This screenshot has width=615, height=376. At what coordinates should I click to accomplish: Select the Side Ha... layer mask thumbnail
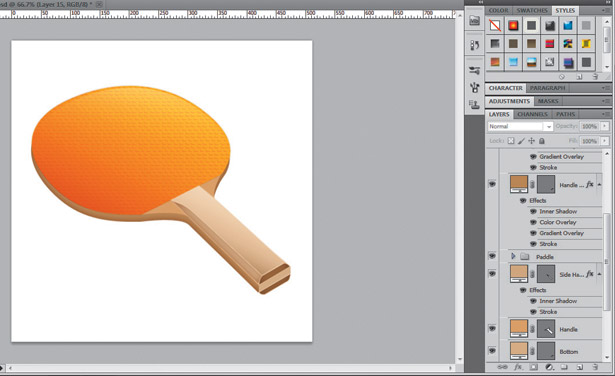click(x=546, y=274)
